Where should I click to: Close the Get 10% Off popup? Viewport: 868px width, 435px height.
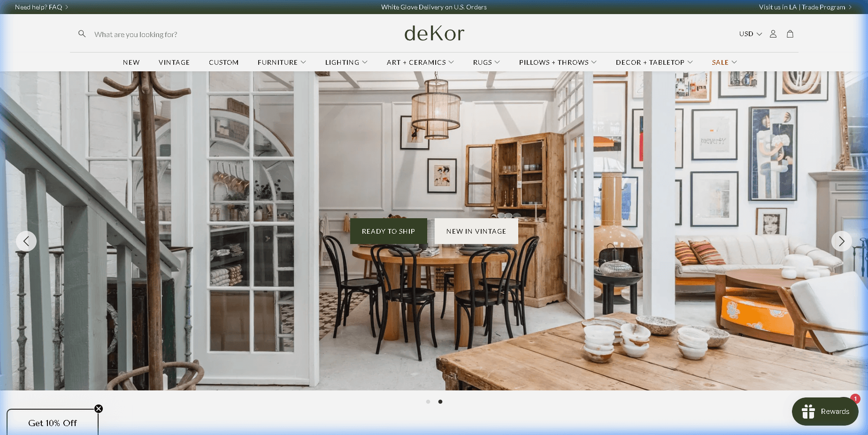[99, 409]
